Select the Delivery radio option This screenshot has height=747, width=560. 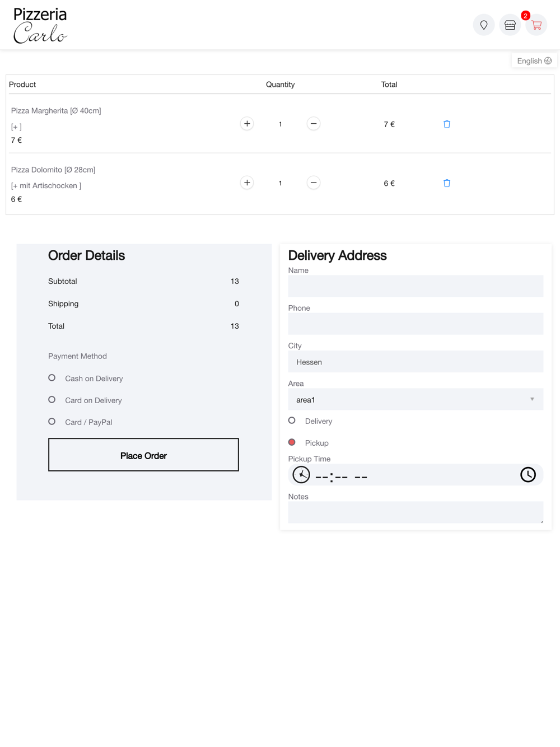pos(292,421)
